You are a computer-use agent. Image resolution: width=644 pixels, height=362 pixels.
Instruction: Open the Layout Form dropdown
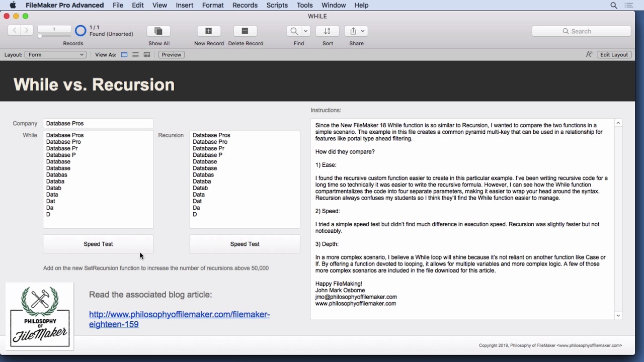[x=55, y=55]
